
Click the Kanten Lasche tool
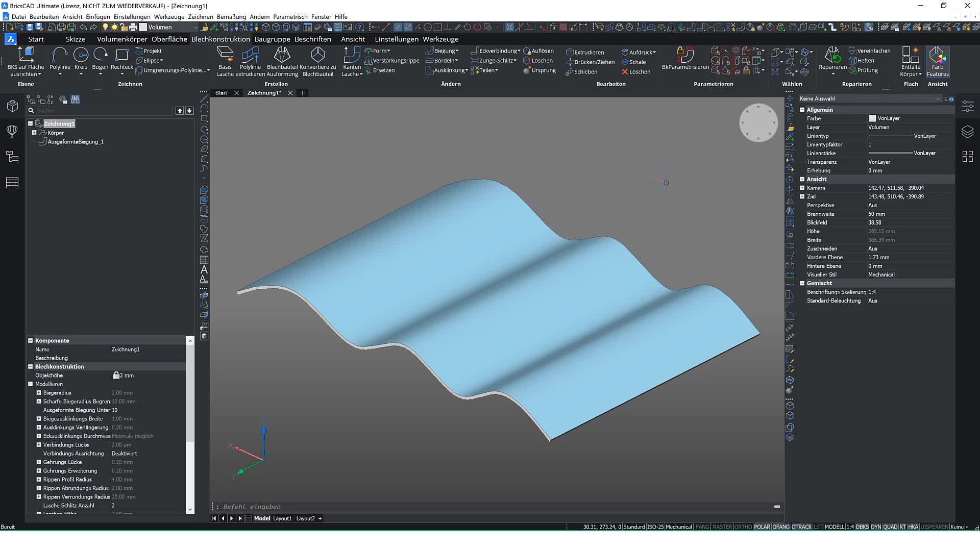pyautogui.click(x=352, y=61)
